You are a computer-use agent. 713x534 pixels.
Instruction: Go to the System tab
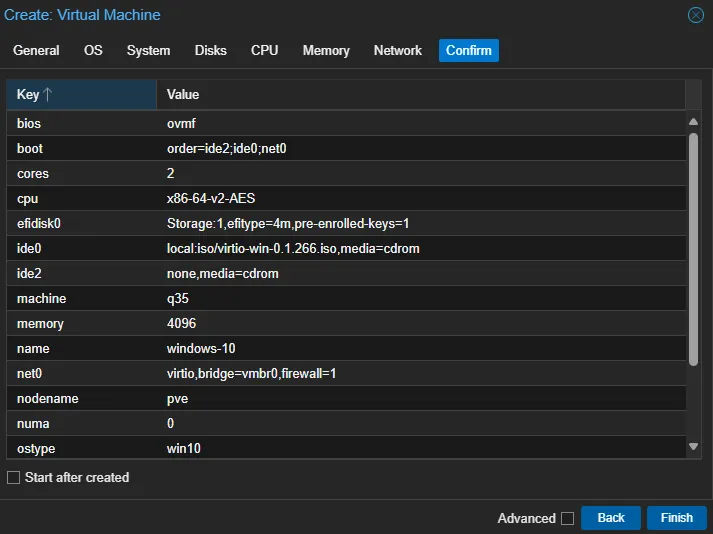click(148, 50)
